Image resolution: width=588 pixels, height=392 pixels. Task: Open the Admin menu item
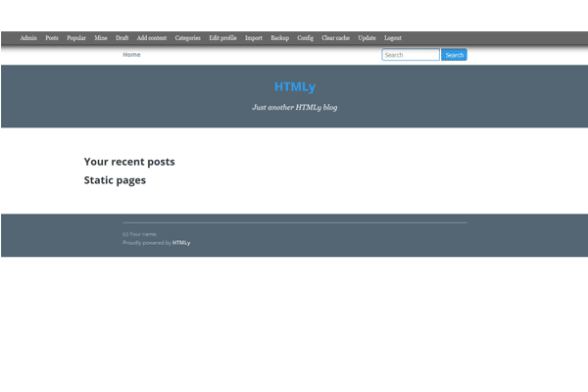pyautogui.click(x=28, y=38)
